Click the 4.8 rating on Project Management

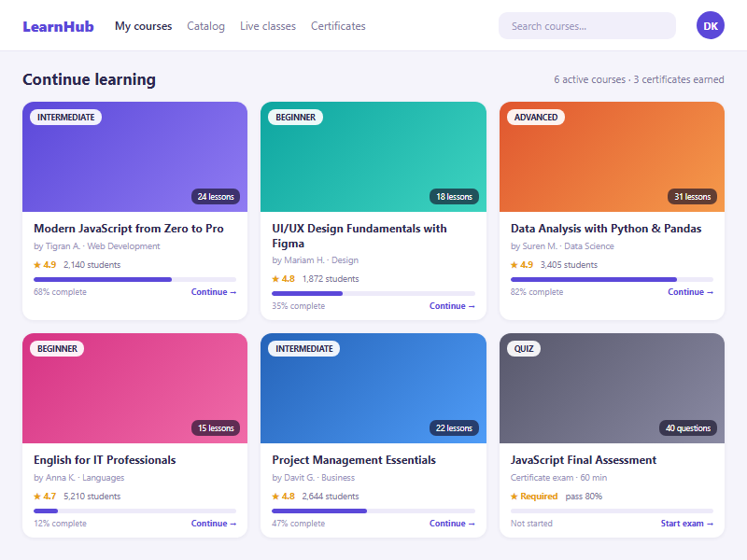pyautogui.click(x=284, y=497)
